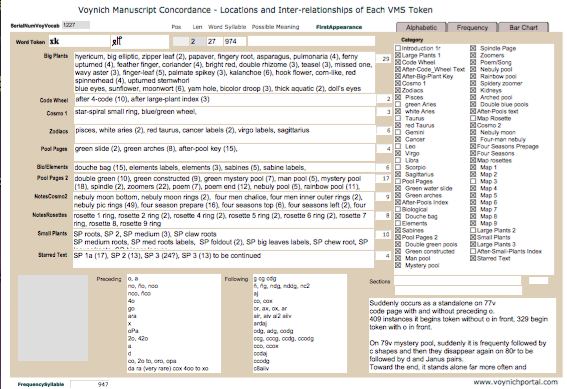The image size is (567, 389).
Task: Click the Following tokens list box
Action: pyautogui.click(x=300, y=323)
